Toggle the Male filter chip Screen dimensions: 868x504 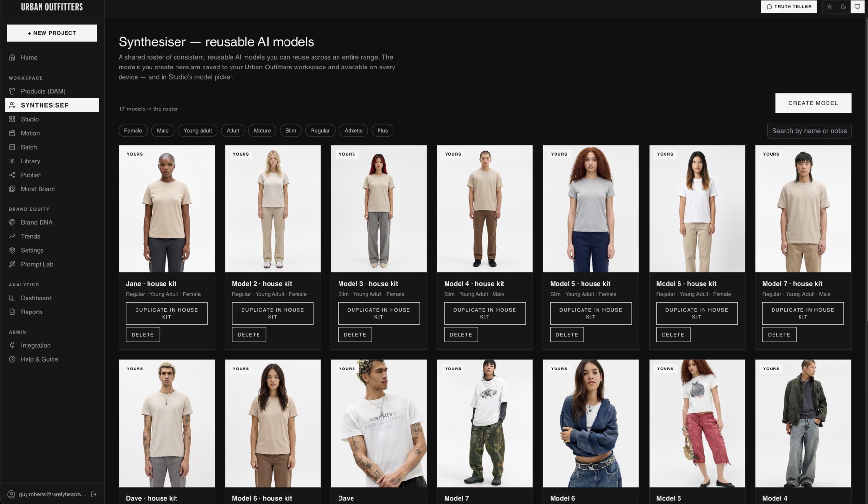(163, 131)
